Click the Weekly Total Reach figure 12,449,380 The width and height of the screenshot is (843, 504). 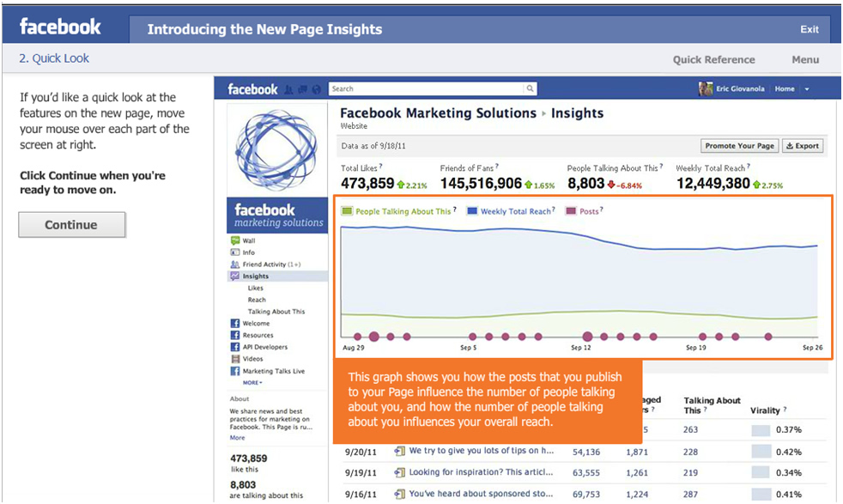point(713,184)
